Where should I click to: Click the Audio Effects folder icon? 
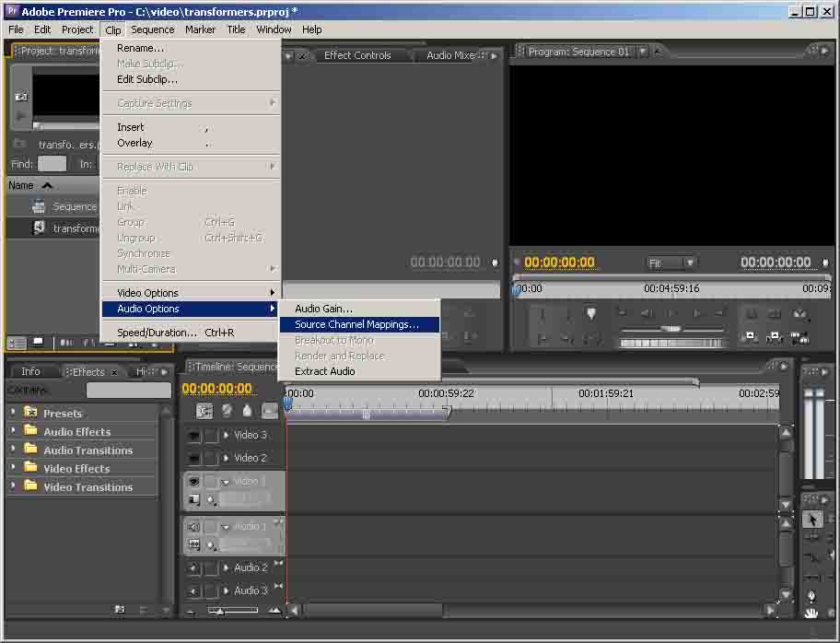pos(30,430)
